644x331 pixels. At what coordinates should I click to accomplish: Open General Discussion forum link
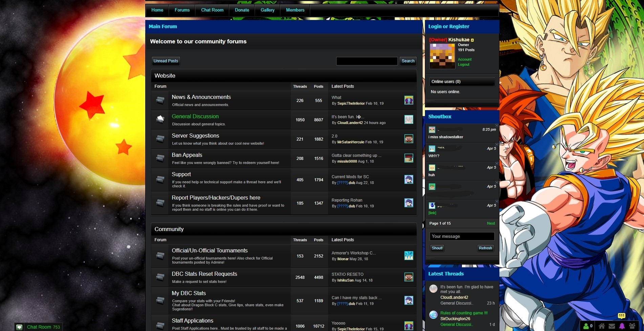coord(195,116)
